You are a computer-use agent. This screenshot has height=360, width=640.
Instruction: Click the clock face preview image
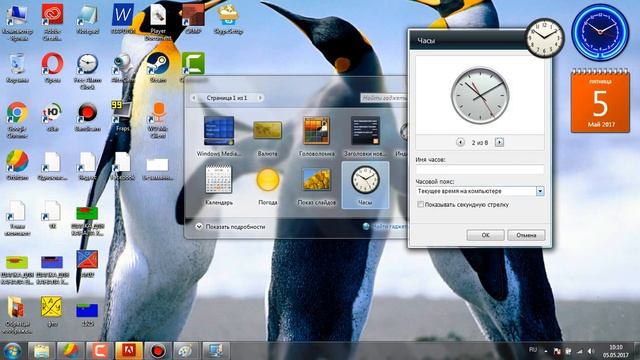click(x=480, y=96)
